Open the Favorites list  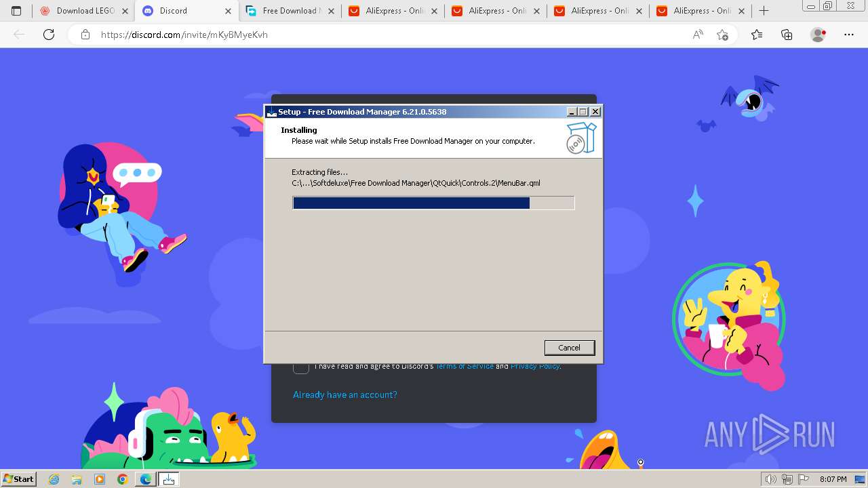(x=757, y=35)
